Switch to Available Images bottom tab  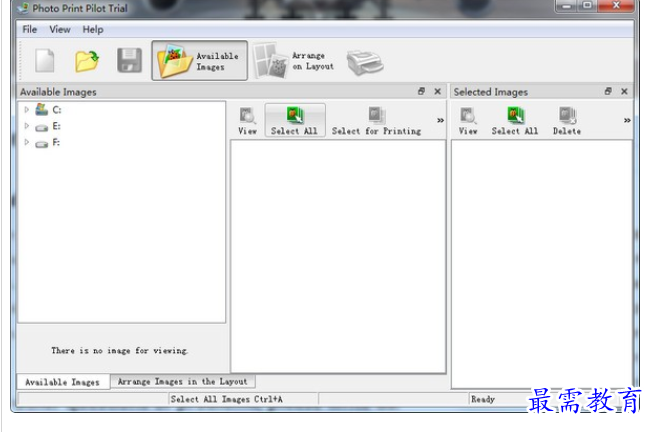[63, 382]
